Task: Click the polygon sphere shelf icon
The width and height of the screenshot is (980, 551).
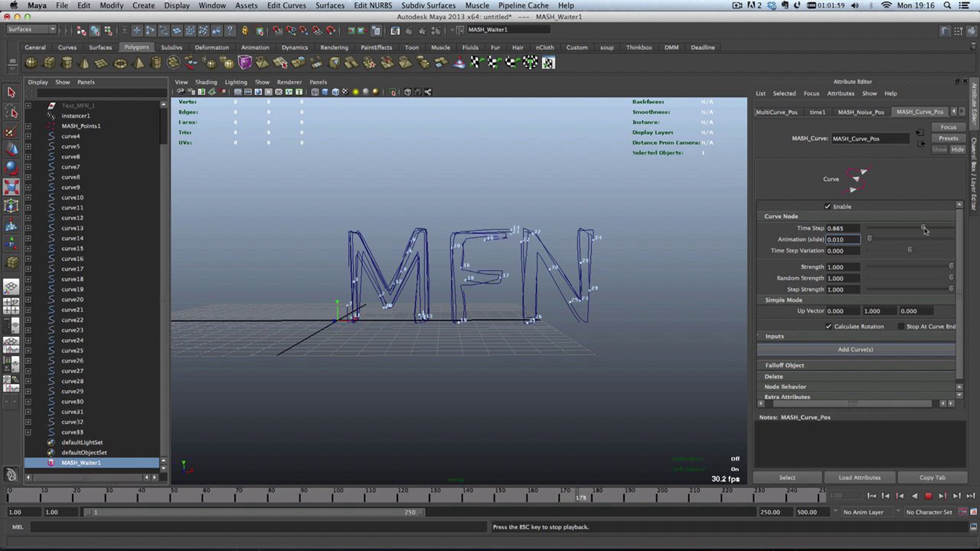Action: (x=31, y=63)
